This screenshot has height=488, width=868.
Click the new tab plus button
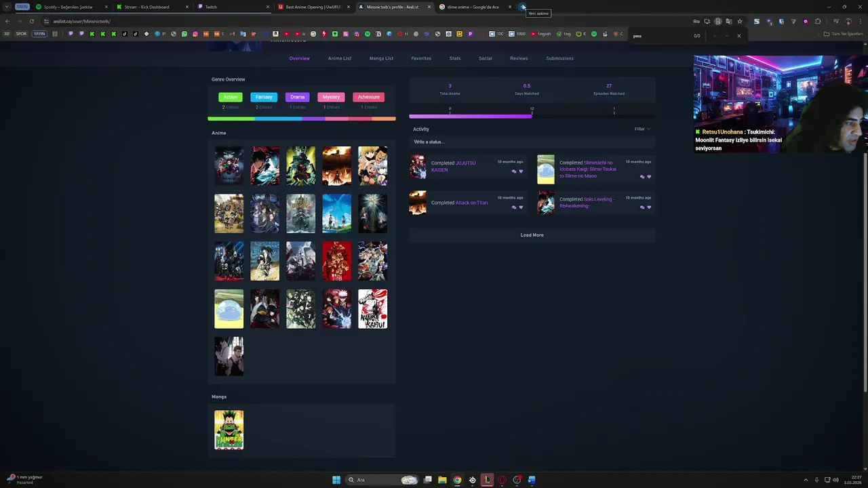click(x=522, y=7)
